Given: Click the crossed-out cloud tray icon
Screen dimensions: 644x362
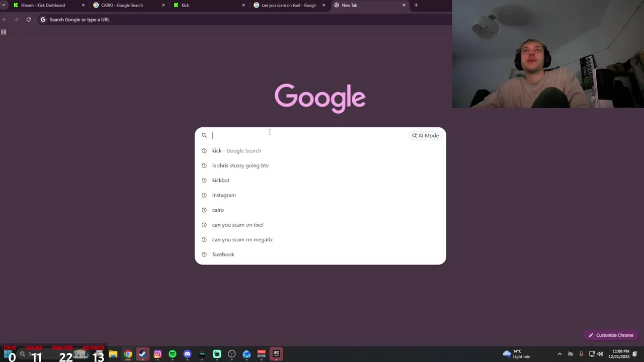Looking at the screenshot, I should (x=571, y=354).
